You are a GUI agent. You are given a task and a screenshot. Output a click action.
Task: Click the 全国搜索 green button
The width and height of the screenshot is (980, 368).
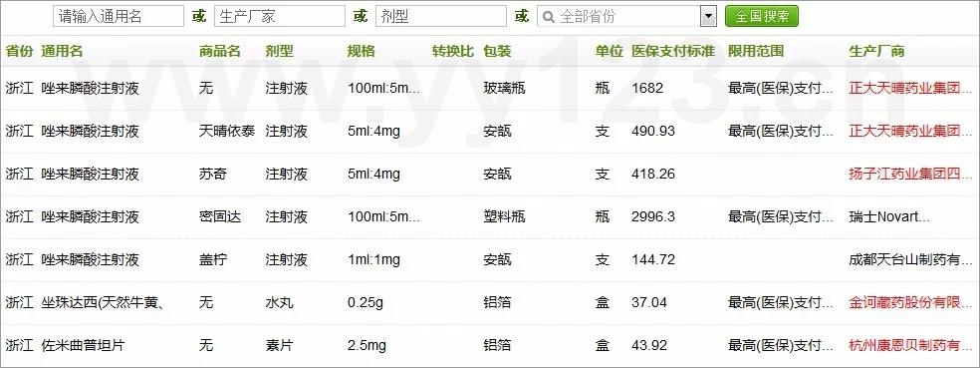coord(761,16)
